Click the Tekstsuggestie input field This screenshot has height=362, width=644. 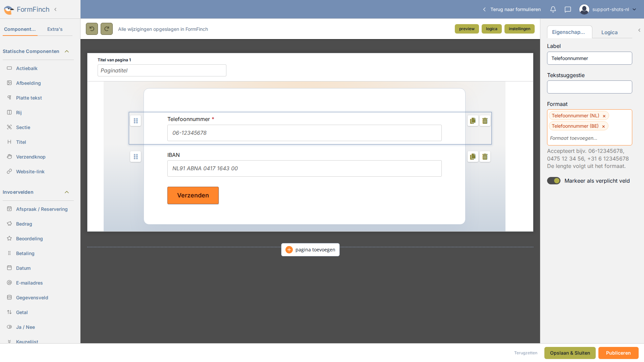(589, 87)
